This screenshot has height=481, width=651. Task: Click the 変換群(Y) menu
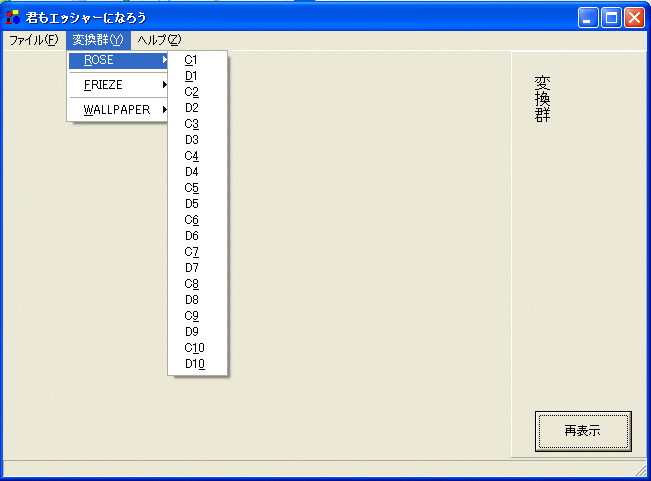coord(98,40)
